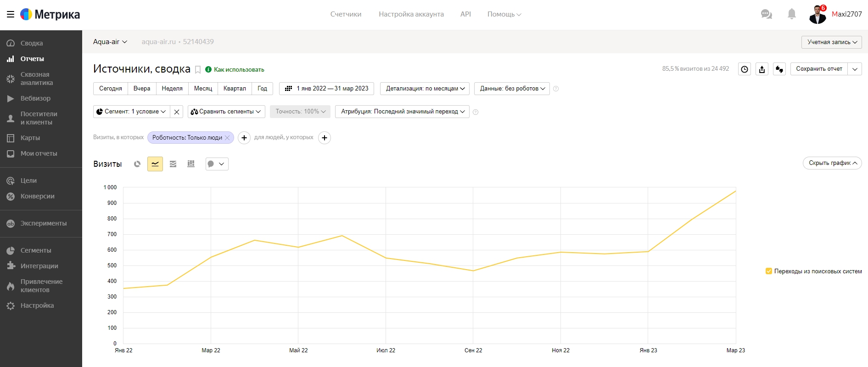Click the notifications bell icon

[792, 14]
